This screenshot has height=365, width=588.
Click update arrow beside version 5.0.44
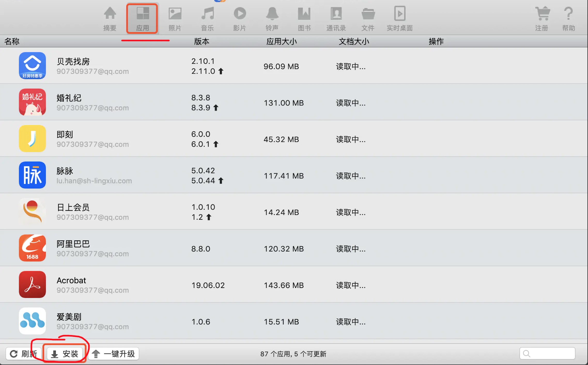221,180
